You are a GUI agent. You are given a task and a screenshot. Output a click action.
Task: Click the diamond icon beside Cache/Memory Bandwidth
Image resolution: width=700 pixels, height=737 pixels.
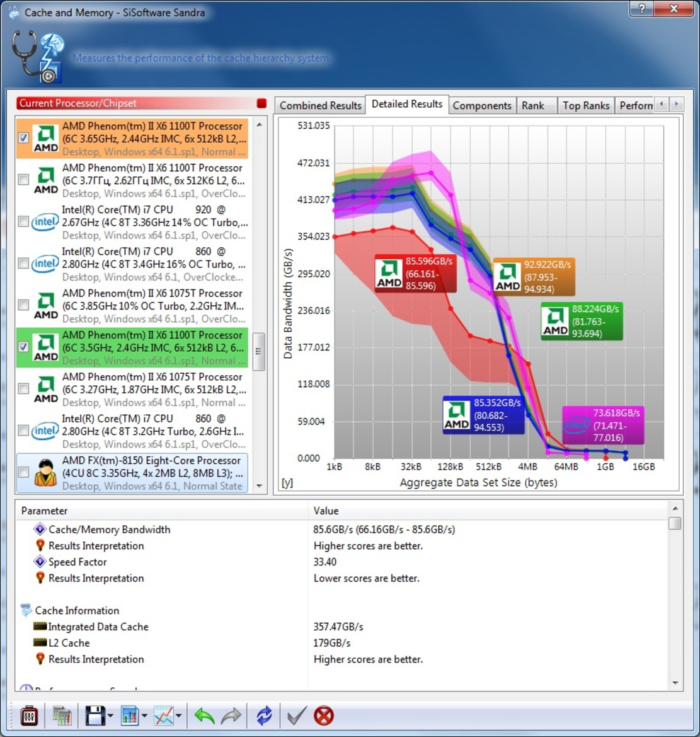tap(40, 529)
